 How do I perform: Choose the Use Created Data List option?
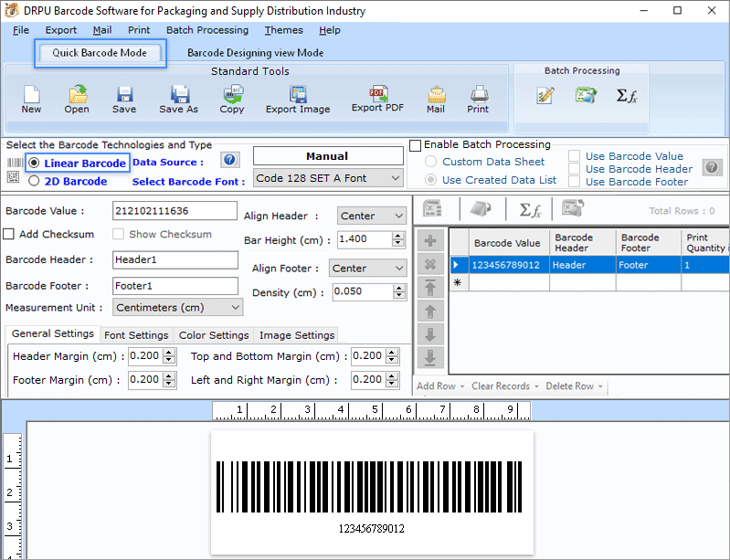(430, 180)
